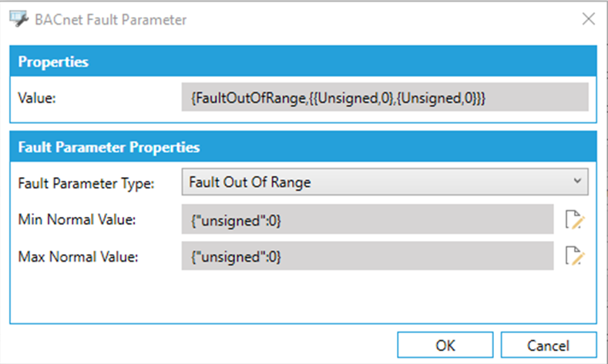608x364 pixels.
Task: Open the Min Normal Value editor icon
Action: coord(574,220)
